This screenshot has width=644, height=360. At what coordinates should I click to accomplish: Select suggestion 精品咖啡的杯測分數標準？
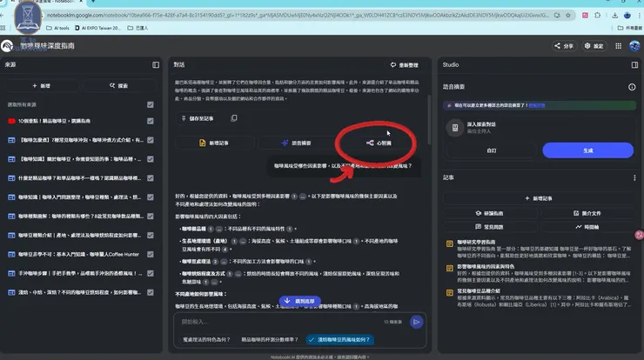pyautogui.click(x=270, y=339)
